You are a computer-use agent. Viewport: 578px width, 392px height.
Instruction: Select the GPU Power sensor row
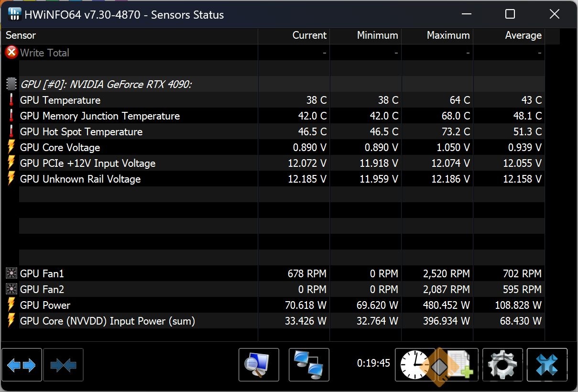click(45, 305)
